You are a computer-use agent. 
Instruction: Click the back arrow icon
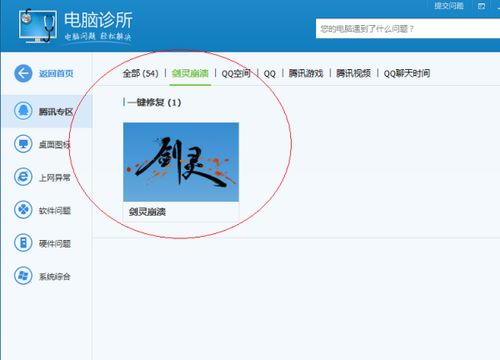[x=23, y=73]
